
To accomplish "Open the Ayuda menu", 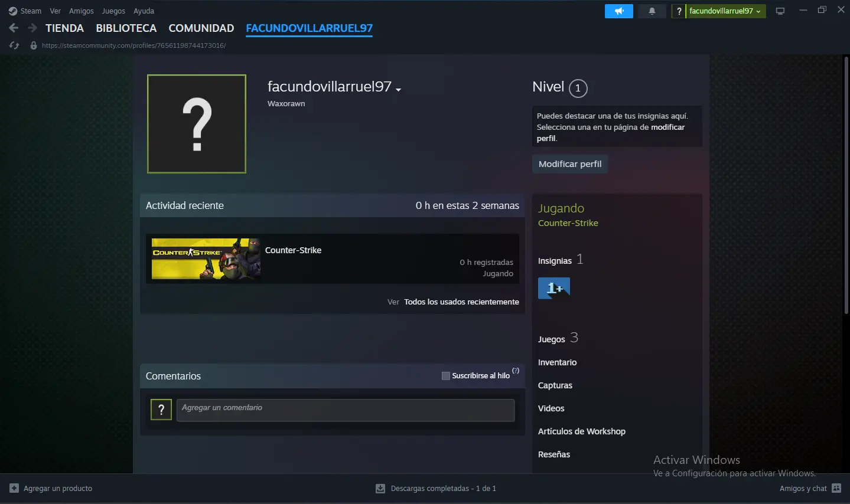I will click(144, 11).
